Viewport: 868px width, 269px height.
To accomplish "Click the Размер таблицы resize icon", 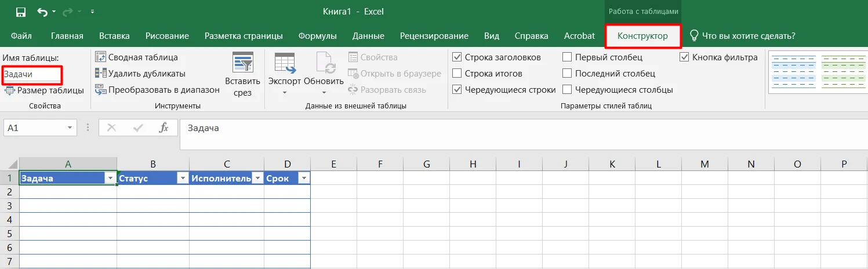I will pyautogui.click(x=10, y=90).
